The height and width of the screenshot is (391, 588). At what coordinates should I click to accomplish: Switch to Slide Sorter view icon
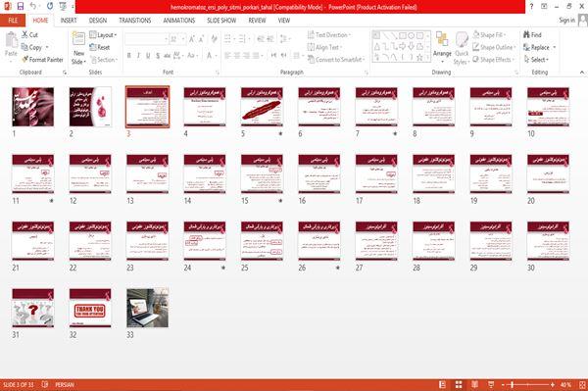point(459,384)
